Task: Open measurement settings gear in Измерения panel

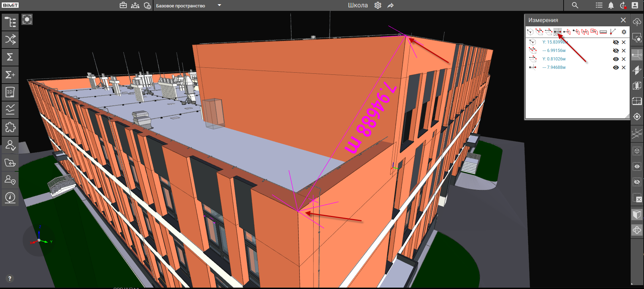Action: pyautogui.click(x=624, y=32)
